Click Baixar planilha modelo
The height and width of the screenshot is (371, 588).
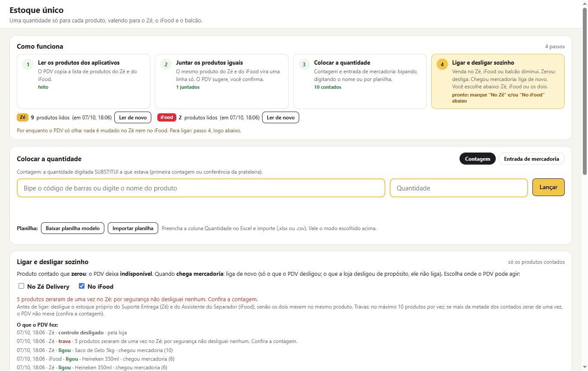(72, 228)
